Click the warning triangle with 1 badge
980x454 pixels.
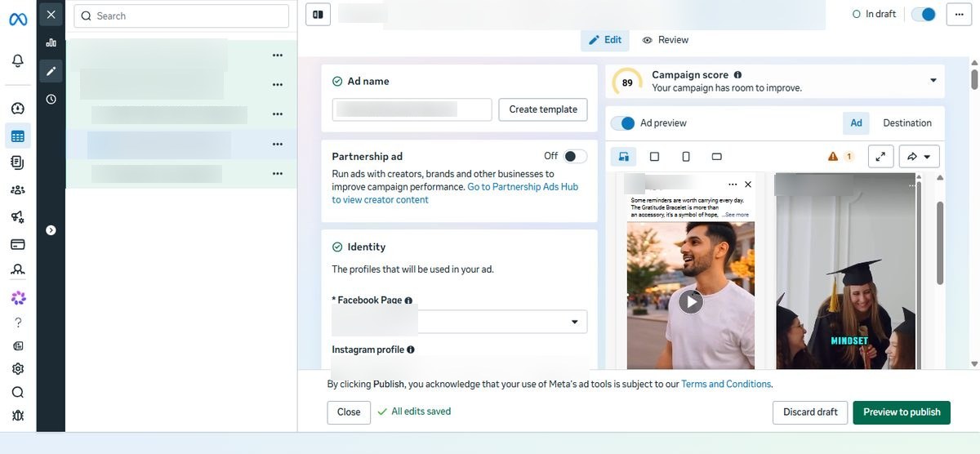coord(840,156)
